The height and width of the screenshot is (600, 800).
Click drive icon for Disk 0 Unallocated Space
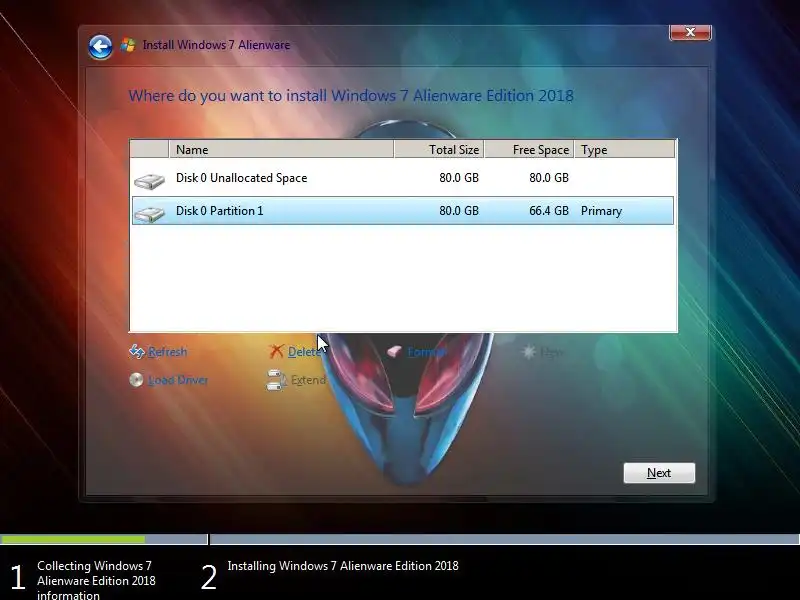pos(149,181)
